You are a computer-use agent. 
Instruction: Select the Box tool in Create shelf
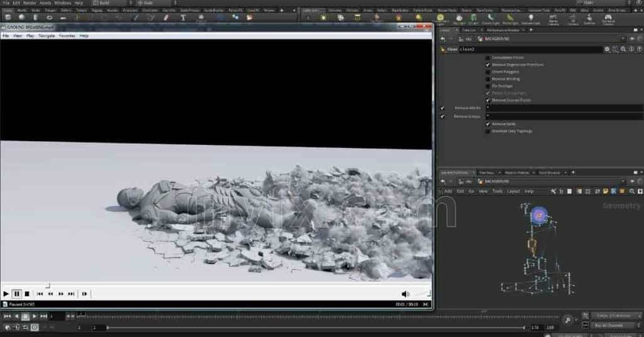pyautogui.click(x=8, y=18)
